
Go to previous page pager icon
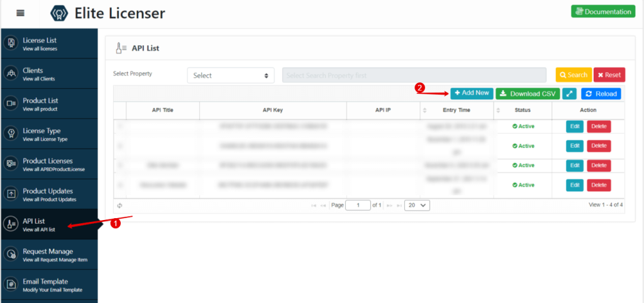(323, 206)
